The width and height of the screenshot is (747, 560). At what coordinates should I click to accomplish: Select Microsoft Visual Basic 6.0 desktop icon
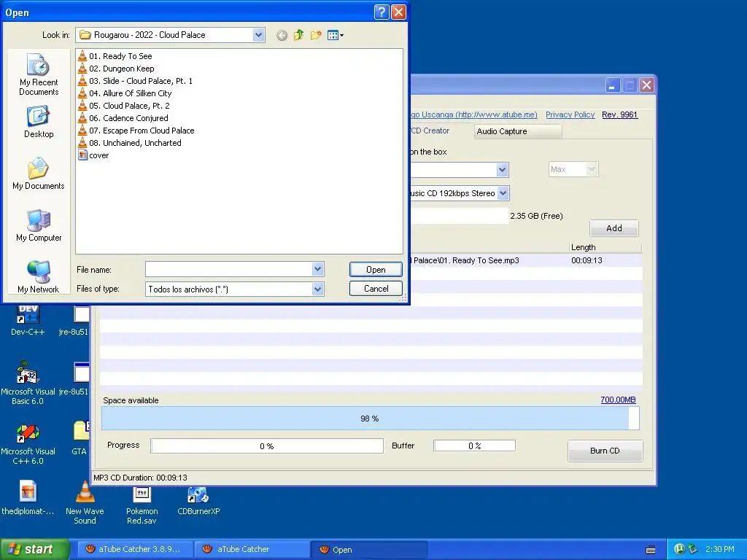[28, 384]
